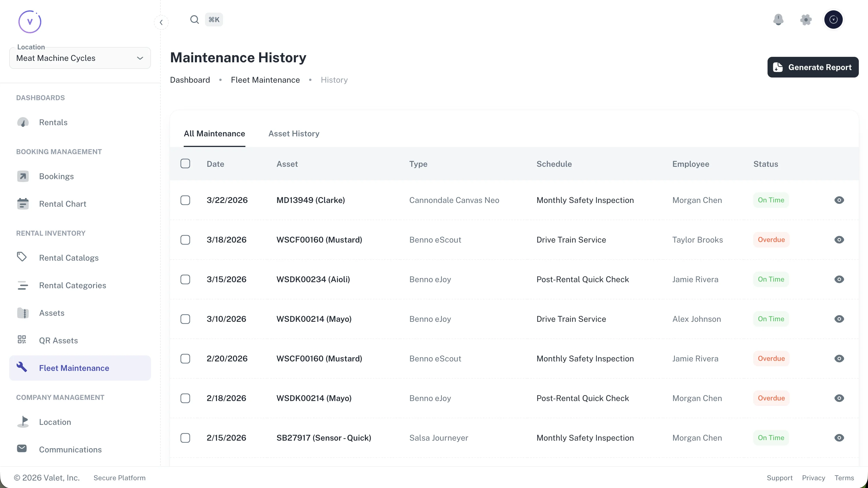The height and width of the screenshot is (488, 868).
Task: Select all rows via header checkbox
Action: click(185, 163)
